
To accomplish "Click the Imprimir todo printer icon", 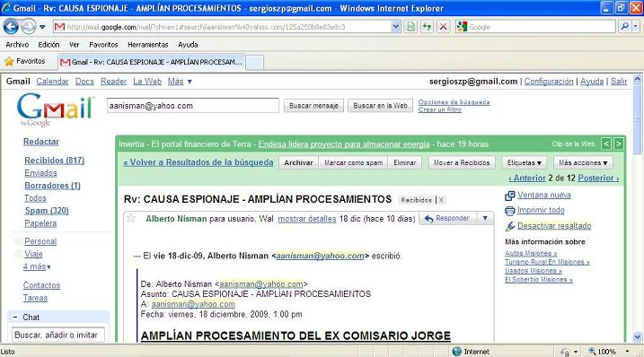I will [509, 211].
